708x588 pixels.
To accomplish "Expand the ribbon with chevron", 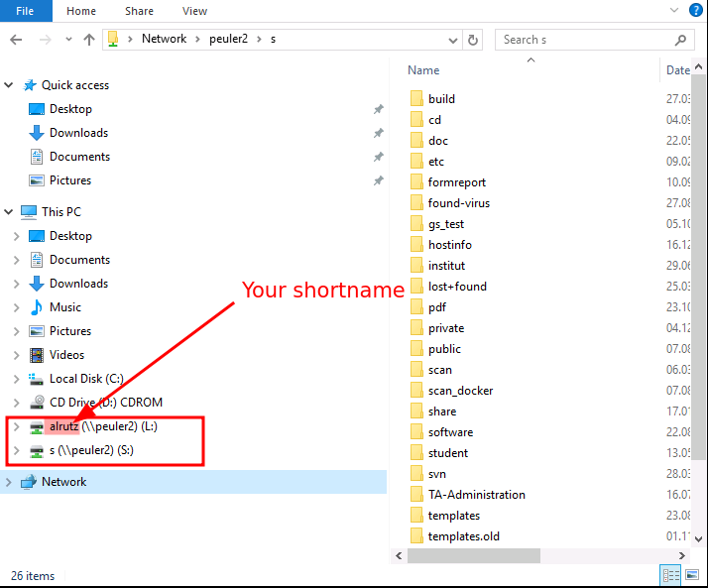I will pos(674,10).
